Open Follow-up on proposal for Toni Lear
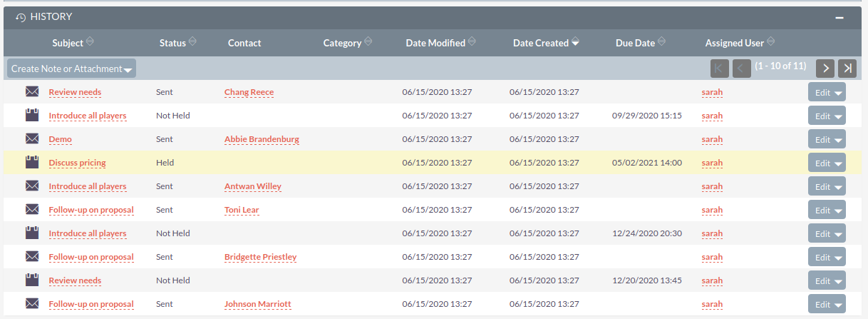 [x=91, y=210]
